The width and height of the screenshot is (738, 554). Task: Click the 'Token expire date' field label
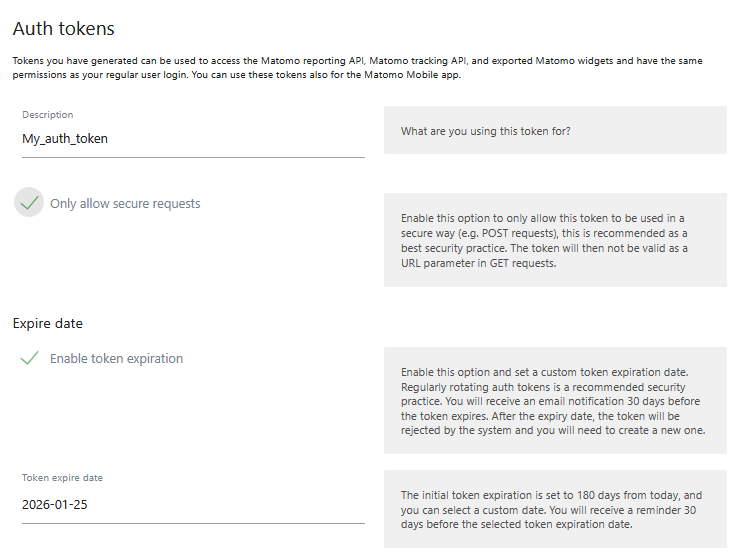click(62, 478)
